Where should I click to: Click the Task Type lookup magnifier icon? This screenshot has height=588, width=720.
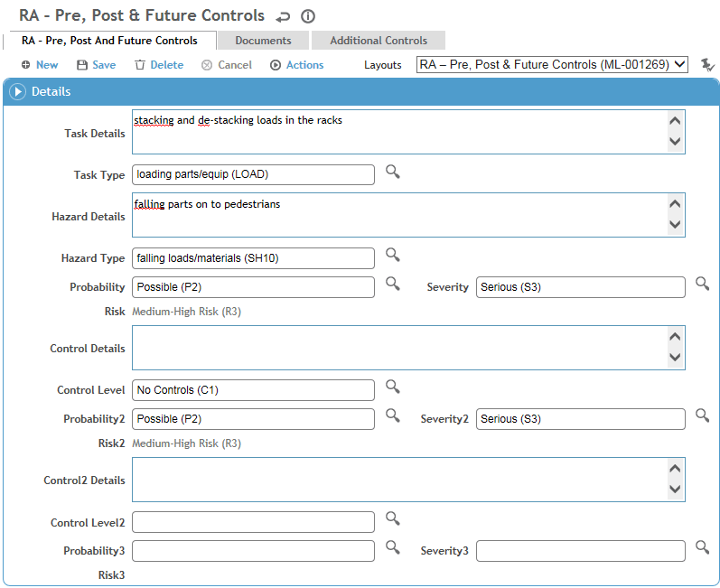392,172
